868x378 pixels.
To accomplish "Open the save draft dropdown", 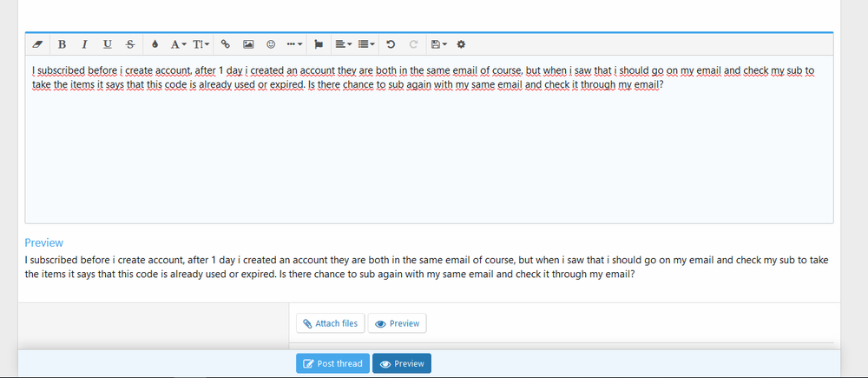I will (x=439, y=43).
